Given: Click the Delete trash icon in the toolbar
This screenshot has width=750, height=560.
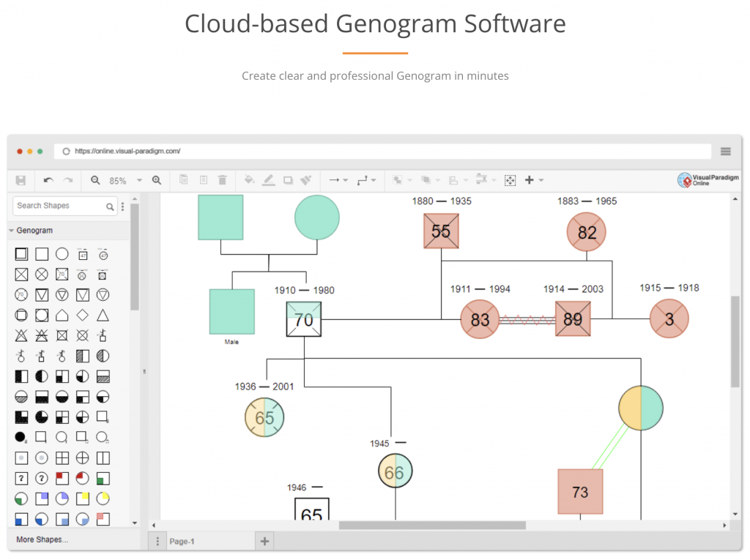Looking at the screenshot, I should pos(222,179).
